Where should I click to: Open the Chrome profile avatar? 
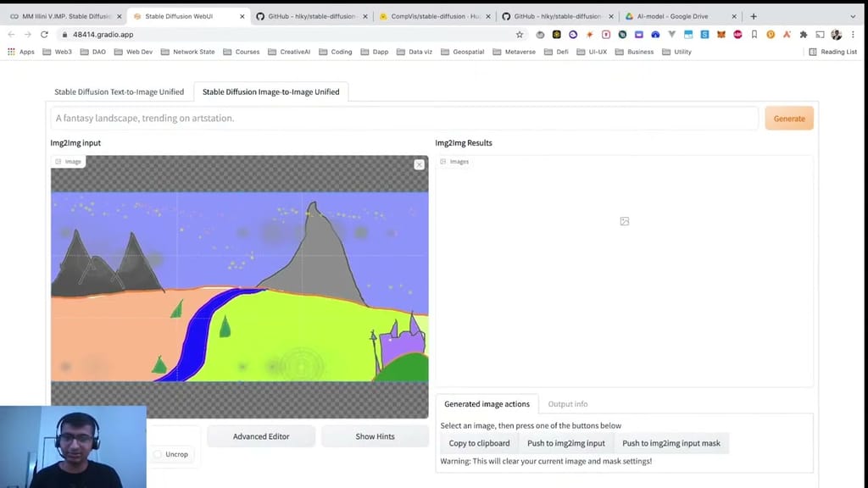click(x=836, y=36)
